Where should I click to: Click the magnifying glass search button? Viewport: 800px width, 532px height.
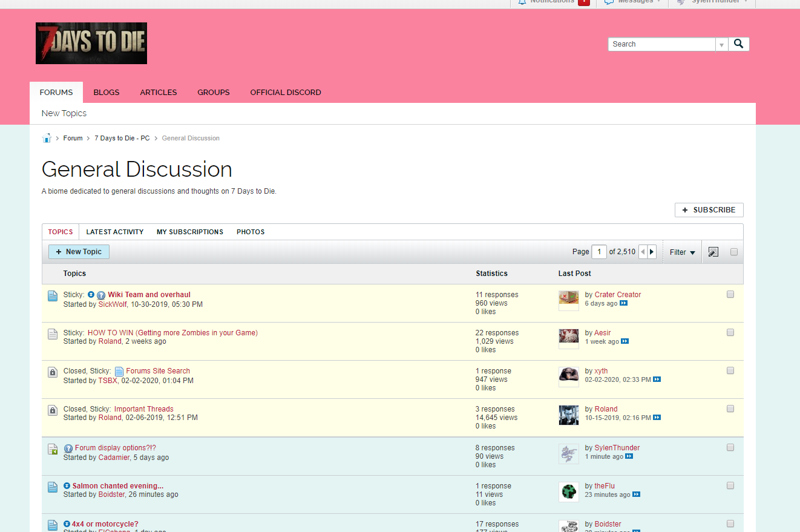(x=739, y=44)
